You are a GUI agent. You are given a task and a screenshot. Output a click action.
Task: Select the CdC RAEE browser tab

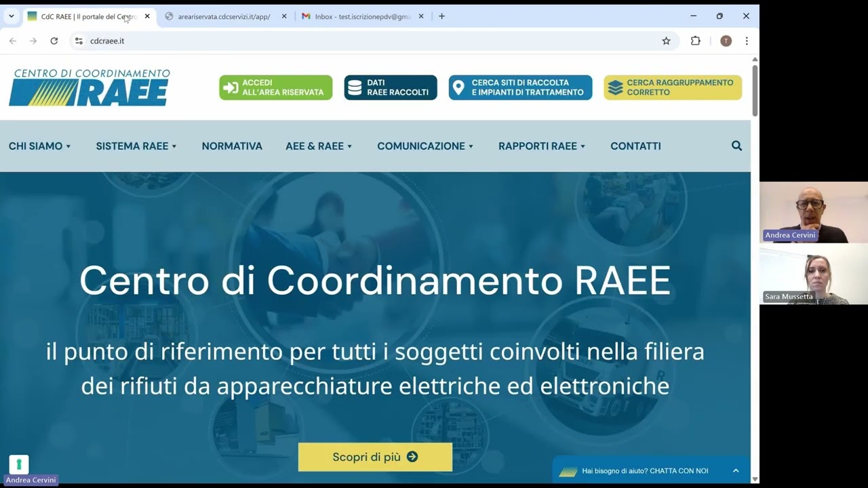[x=88, y=16]
